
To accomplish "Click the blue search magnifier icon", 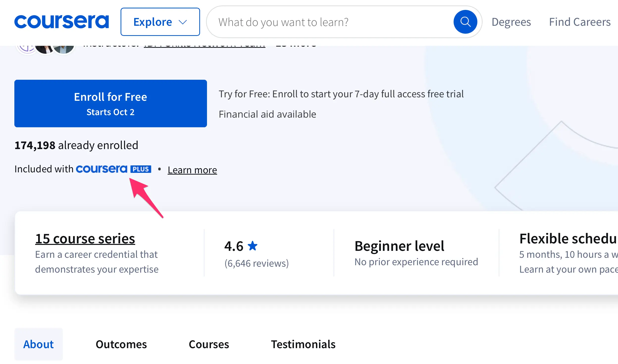I will pos(465,22).
